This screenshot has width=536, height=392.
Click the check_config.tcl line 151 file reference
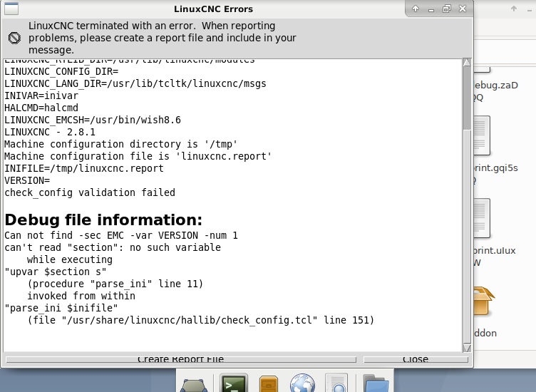click(x=201, y=320)
